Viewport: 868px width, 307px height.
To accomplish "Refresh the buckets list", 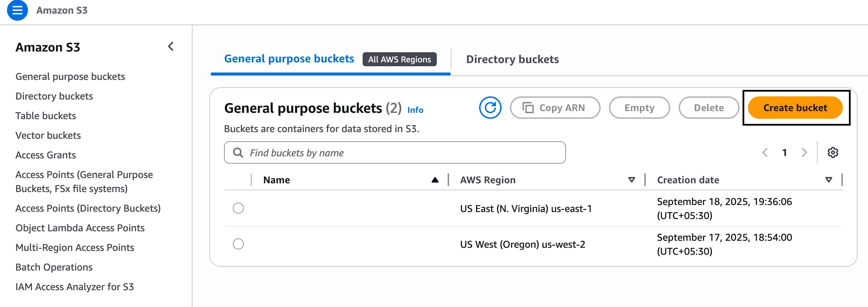I will click(x=490, y=108).
